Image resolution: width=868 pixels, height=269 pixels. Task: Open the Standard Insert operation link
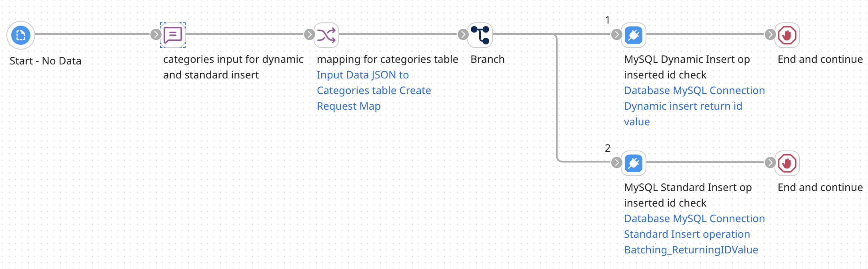click(x=687, y=234)
